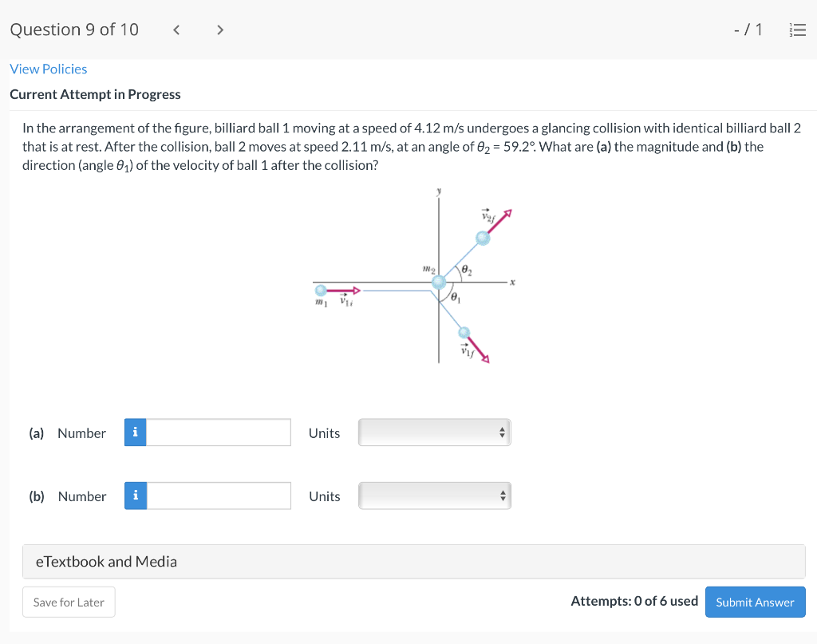Screen dimensions: 817x644
Task: Open the View Policies link
Action: (48, 69)
